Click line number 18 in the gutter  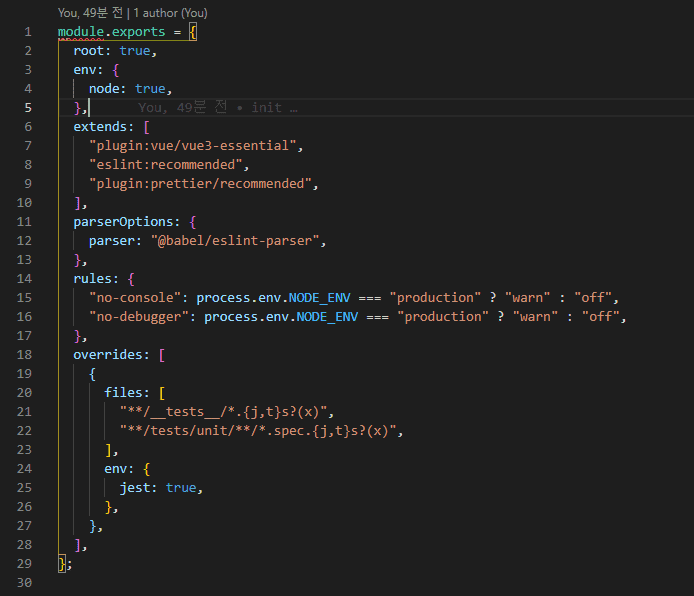[24, 355]
